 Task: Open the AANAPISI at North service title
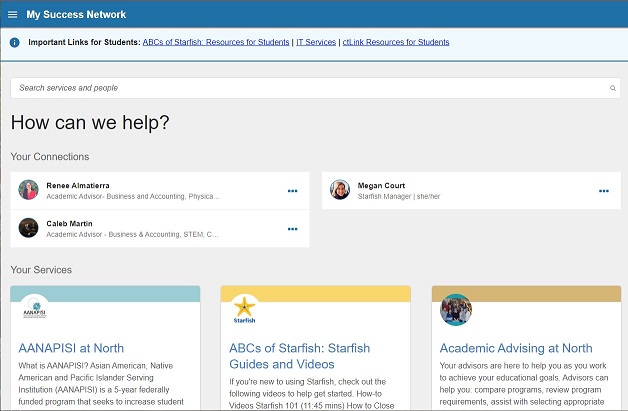[x=71, y=348]
